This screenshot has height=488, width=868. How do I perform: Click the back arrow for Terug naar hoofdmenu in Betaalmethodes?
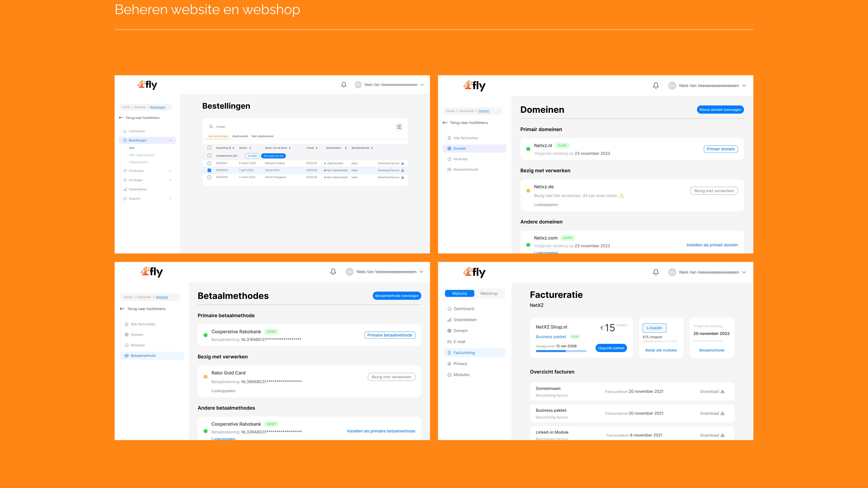tap(122, 309)
